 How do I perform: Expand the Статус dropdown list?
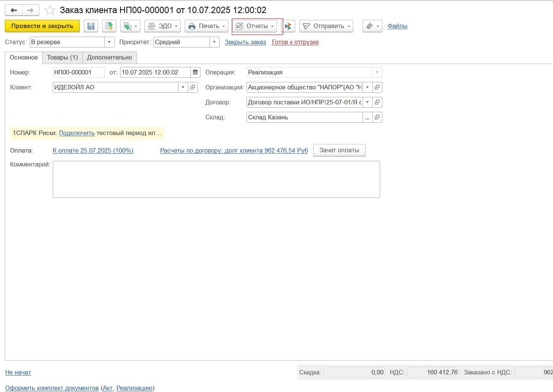click(x=109, y=42)
